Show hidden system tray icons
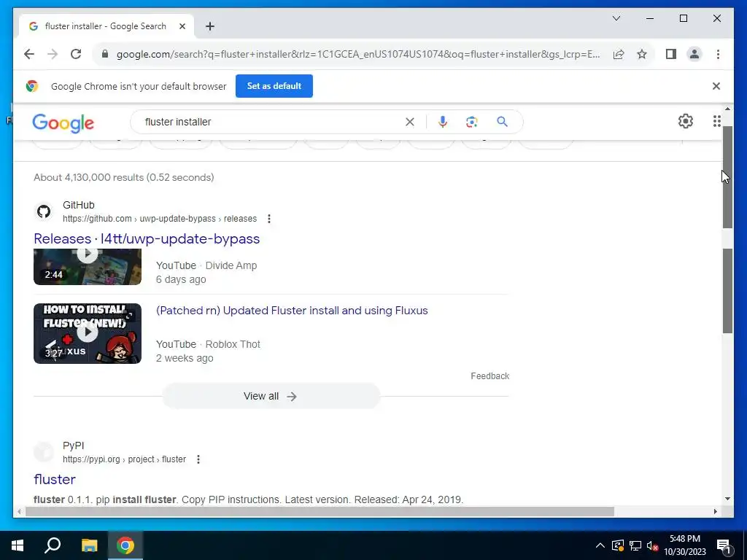 coord(600,545)
